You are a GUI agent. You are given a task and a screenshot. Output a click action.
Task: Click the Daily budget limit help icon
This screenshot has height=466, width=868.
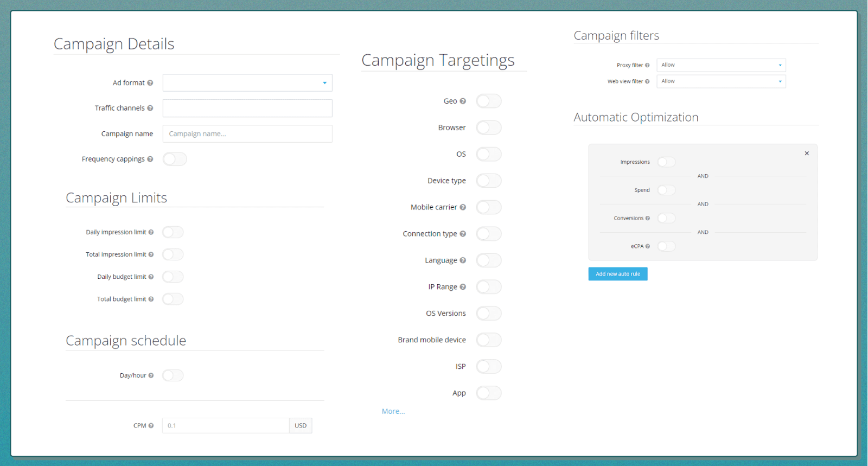(151, 277)
